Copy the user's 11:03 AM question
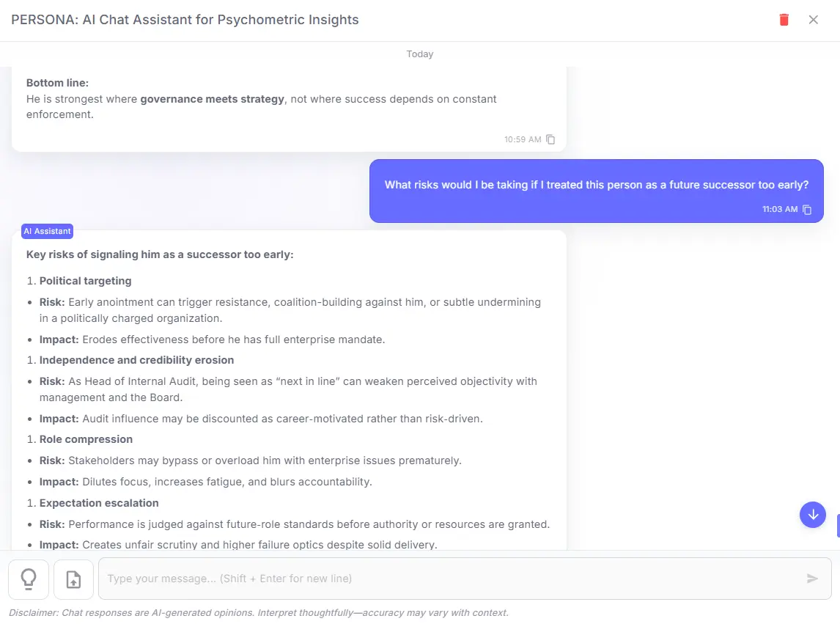Image resolution: width=840 pixels, height=624 pixels. (807, 209)
